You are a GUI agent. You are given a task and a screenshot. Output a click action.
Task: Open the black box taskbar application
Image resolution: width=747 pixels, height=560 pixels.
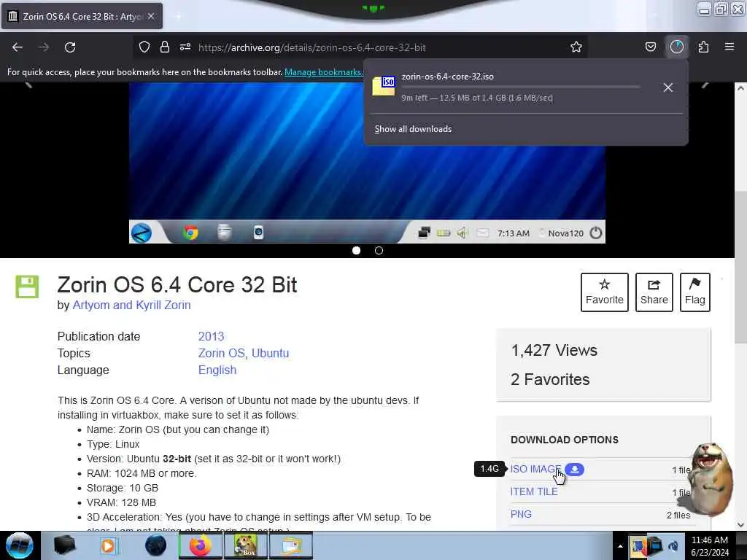(64, 545)
